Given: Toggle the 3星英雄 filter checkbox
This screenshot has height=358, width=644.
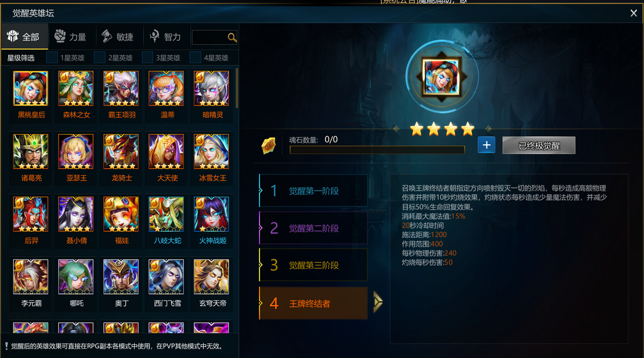Looking at the screenshot, I should point(147,57).
